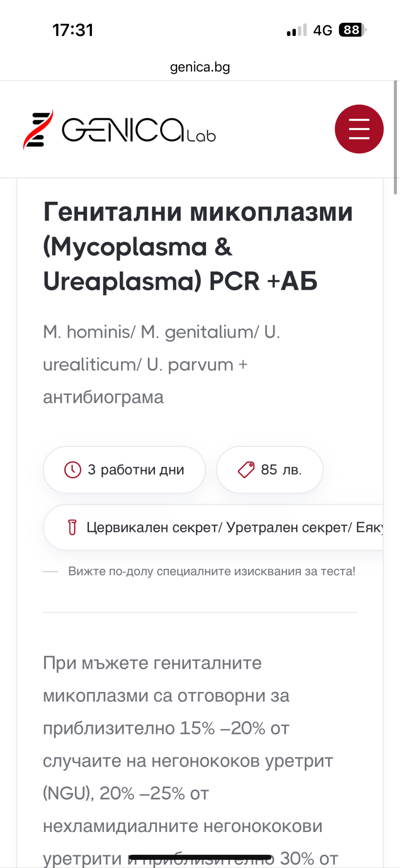Screen dimensions: 400x868
Task: Click the price tag icon
Action: 246,470
